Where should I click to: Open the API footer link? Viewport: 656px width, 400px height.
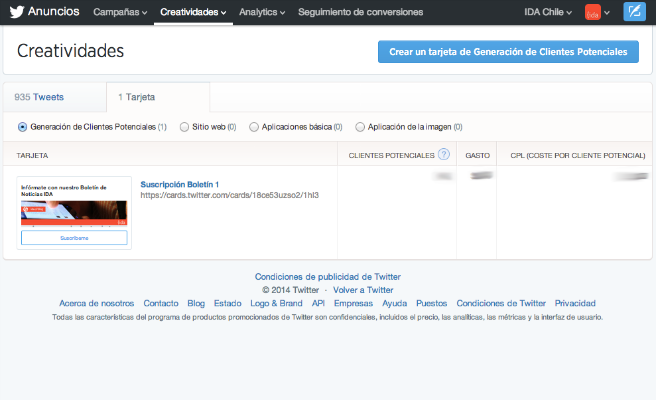(x=318, y=303)
